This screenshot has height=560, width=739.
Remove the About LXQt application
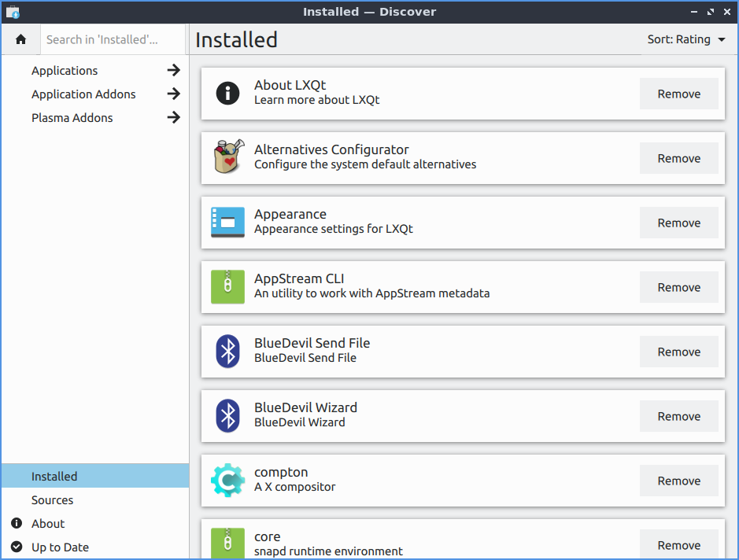point(678,94)
